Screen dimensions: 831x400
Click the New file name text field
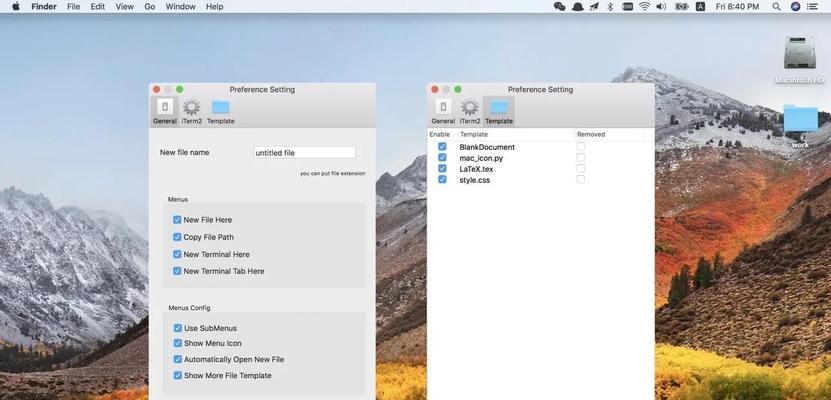(x=304, y=153)
